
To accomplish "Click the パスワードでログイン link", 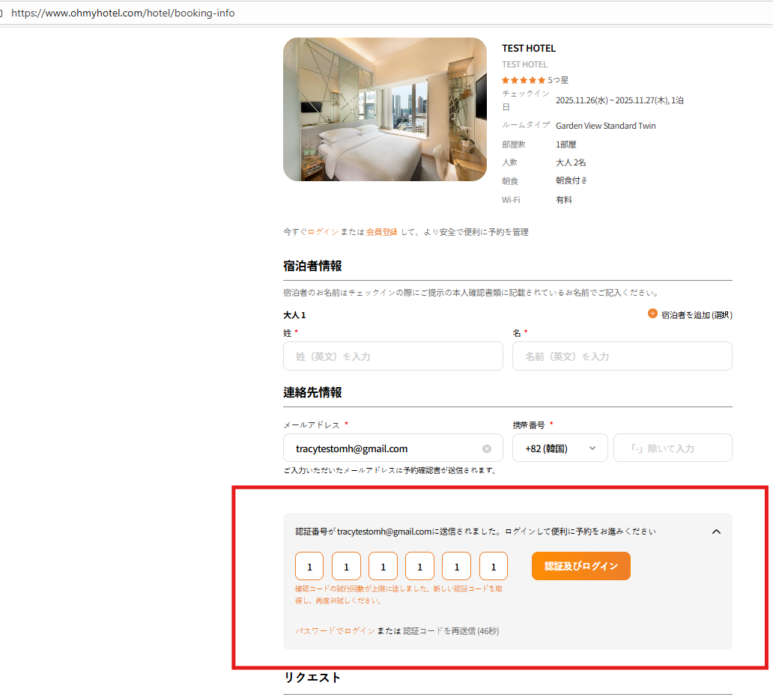I will tap(336, 631).
